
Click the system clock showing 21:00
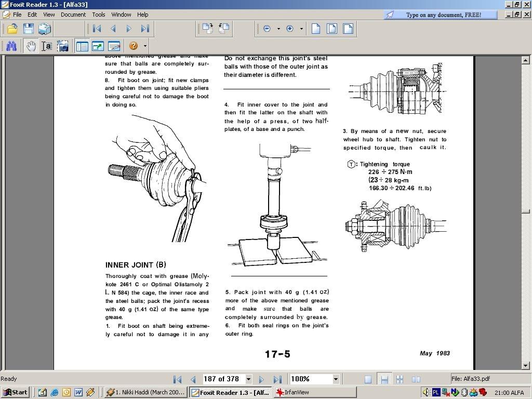[x=501, y=393]
